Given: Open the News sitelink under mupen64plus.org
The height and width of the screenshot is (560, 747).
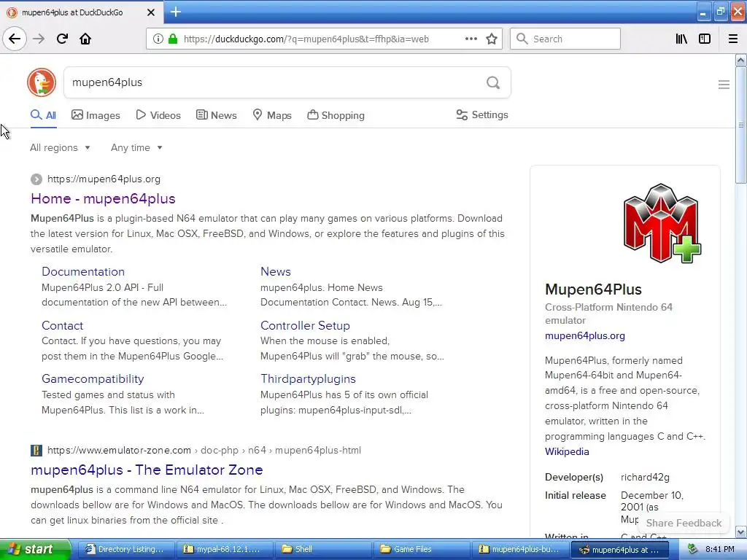Looking at the screenshot, I should [275, 271].
